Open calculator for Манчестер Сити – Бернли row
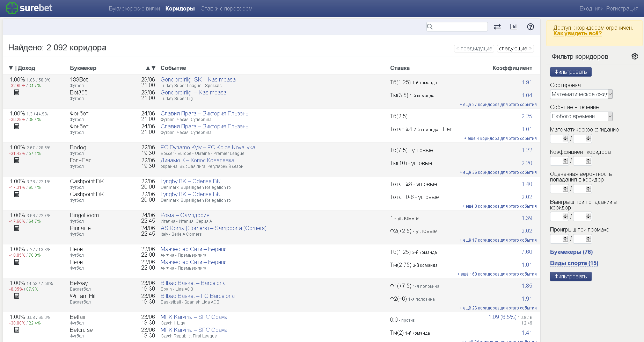This screenshot has height=342, width=644. [16, 262]
